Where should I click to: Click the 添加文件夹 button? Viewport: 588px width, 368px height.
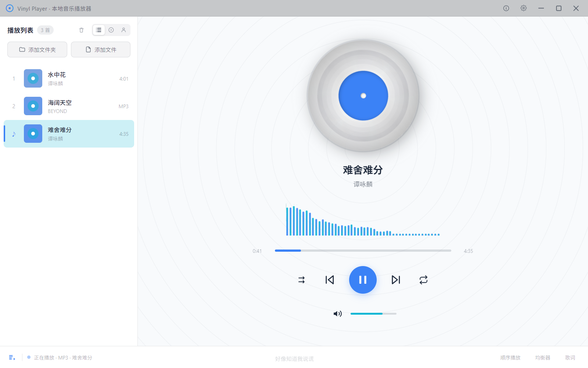37,49
